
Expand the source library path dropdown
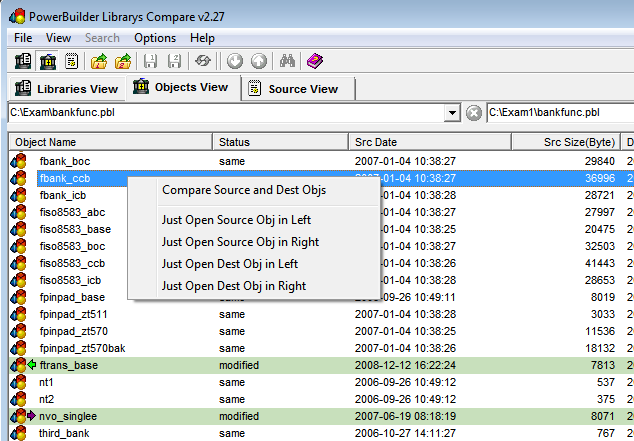click(x=452, y=113)
